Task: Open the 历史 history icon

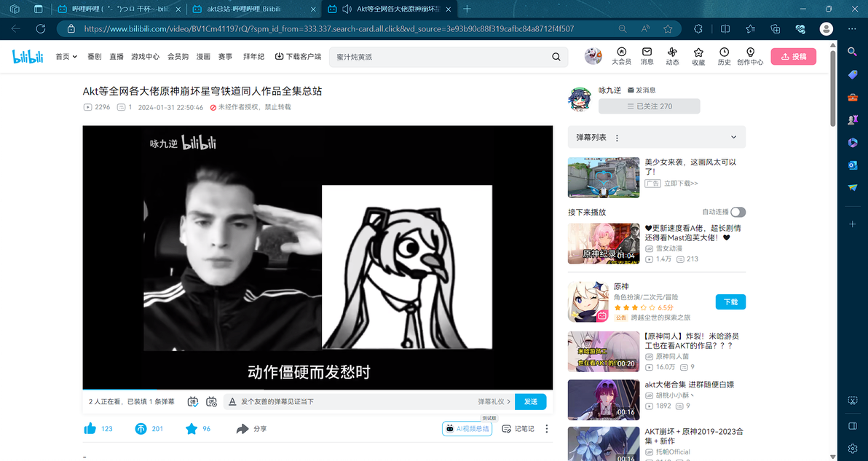Action: 724,56
